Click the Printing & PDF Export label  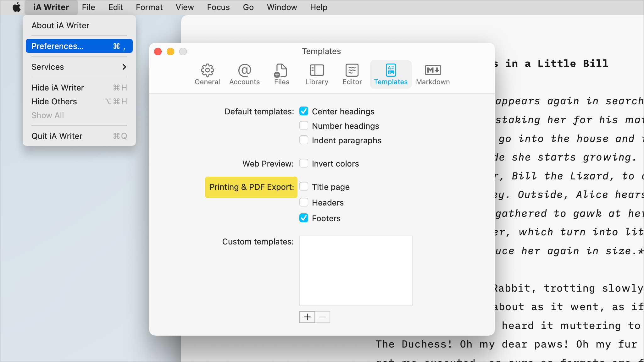point(252,187)
